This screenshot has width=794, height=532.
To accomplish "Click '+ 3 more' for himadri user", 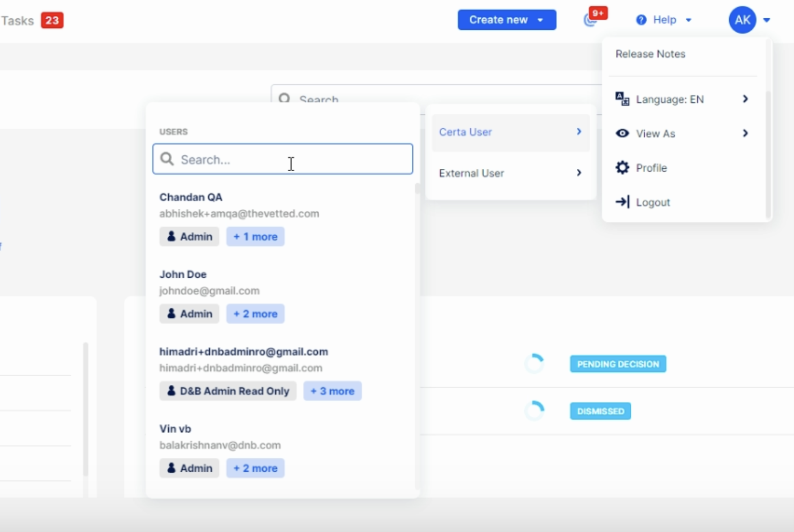I will pos(332,391).
